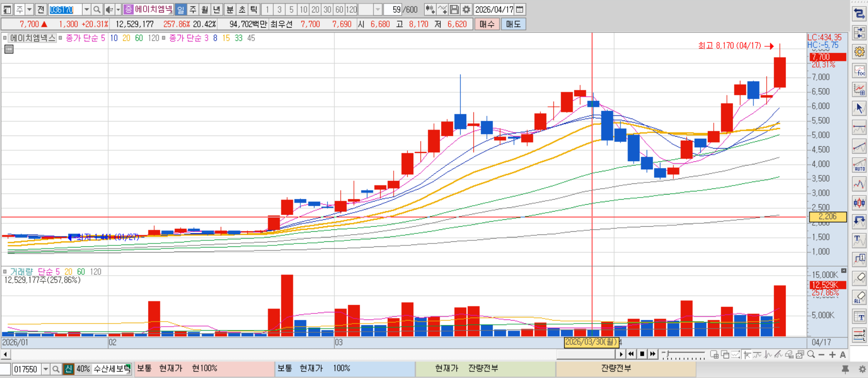Select the minute 분 period toggle

point(230,10)
